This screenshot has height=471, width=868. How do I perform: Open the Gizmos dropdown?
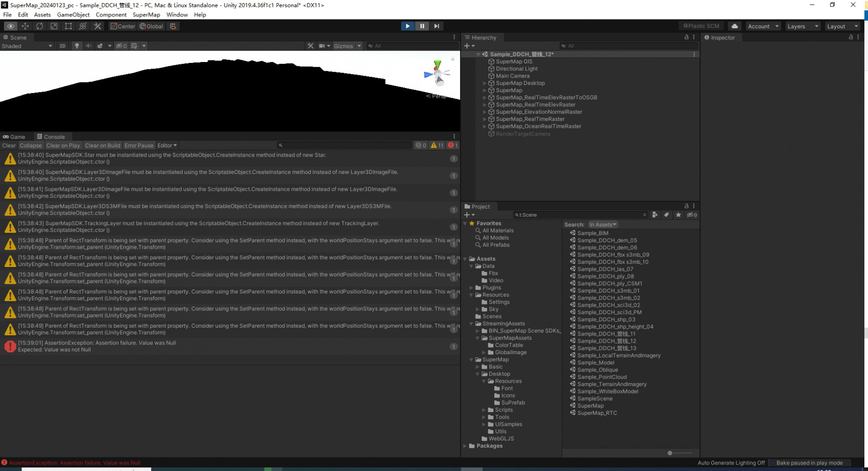347,46
